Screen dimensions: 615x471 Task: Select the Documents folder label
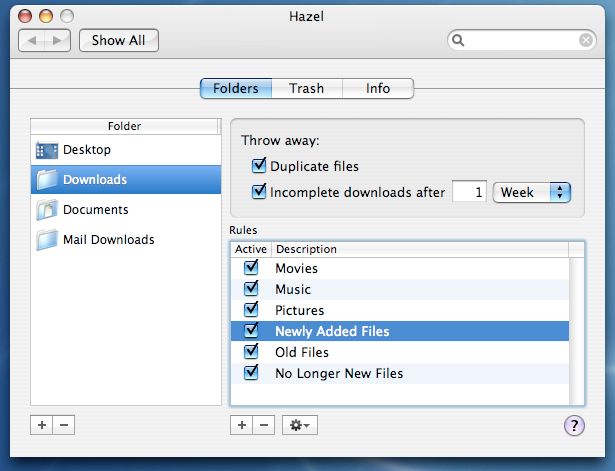coord(96,210)
